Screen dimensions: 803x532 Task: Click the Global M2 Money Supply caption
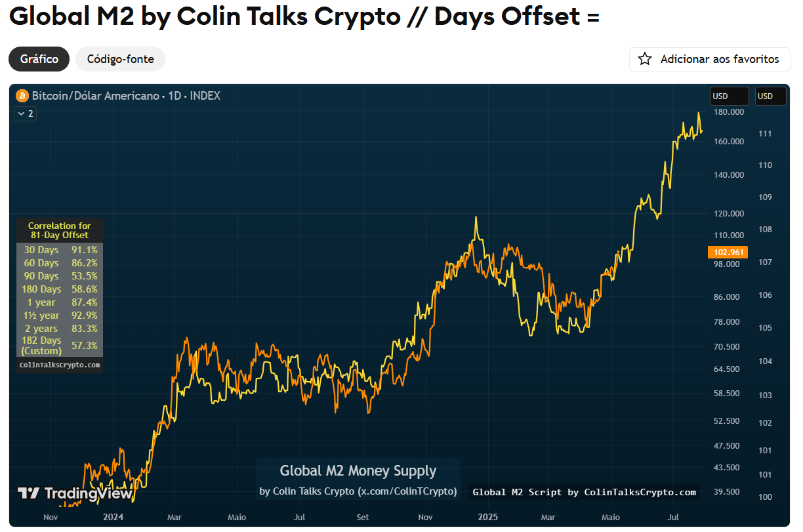(x=358, y=470)
